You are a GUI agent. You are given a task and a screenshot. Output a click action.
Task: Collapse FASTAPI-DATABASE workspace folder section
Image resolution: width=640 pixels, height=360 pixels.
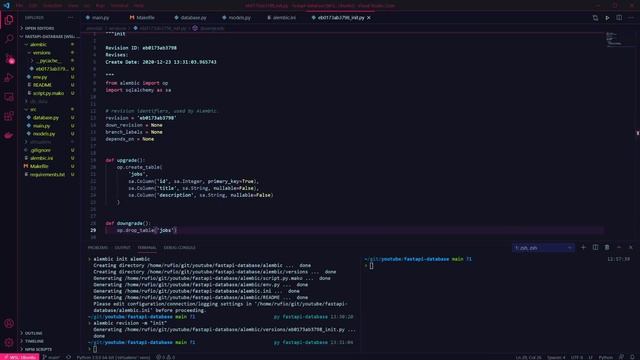click(49, 36)
